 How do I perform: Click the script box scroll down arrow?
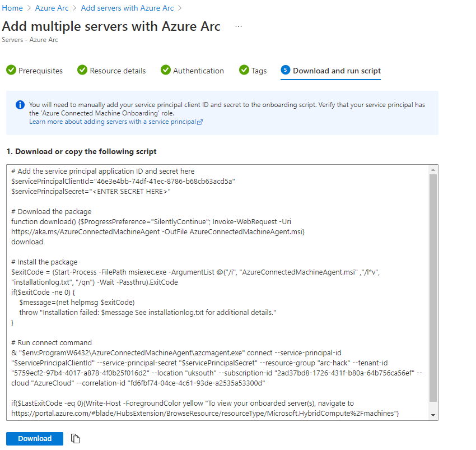click(433, 415)
